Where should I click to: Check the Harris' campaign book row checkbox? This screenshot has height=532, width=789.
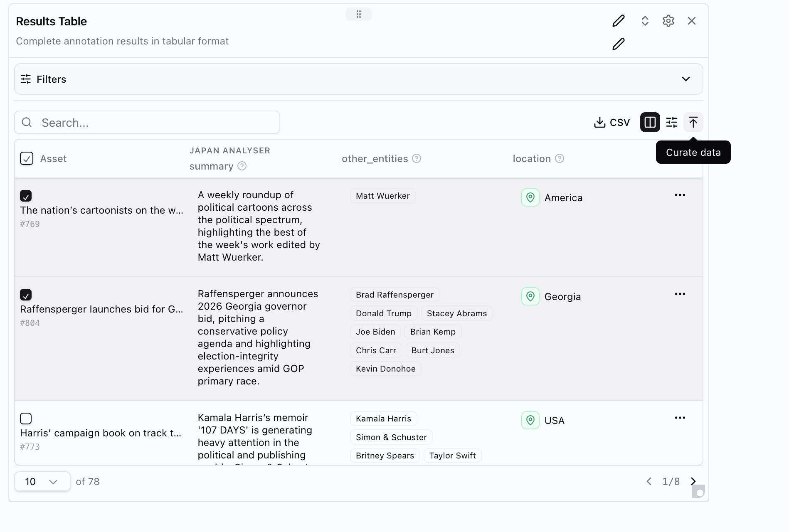coord(26,419)
